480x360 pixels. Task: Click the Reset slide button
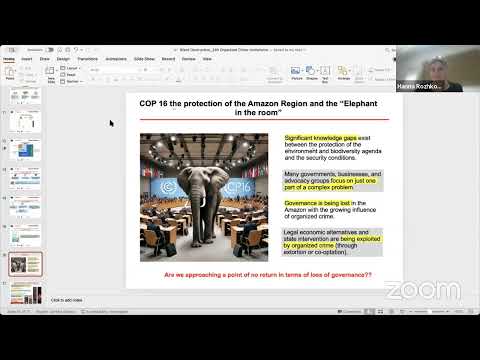69,75
